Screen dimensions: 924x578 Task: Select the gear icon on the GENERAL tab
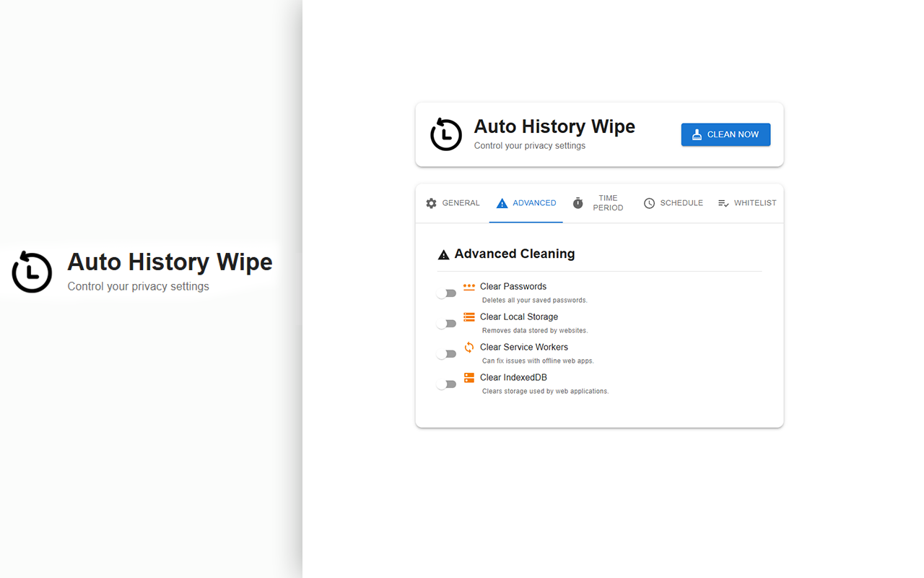[431, 203]
